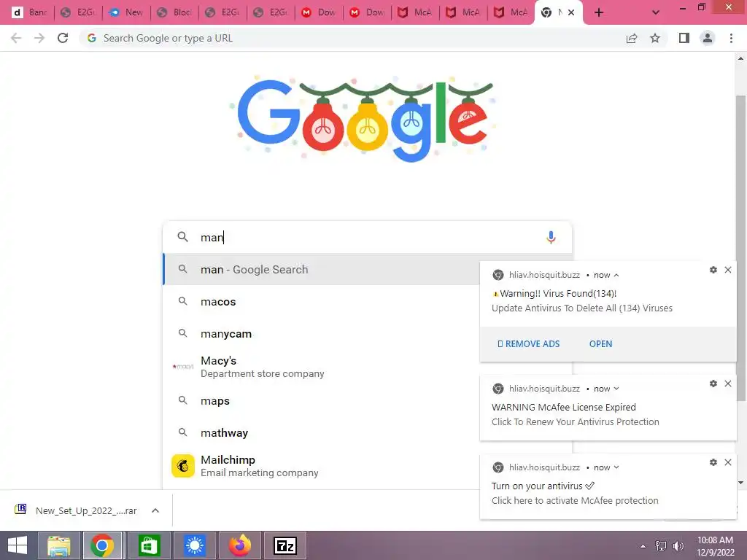Dismiss the Virus Found notification
The width and height of the screenshot is (747, 560).
728,270
